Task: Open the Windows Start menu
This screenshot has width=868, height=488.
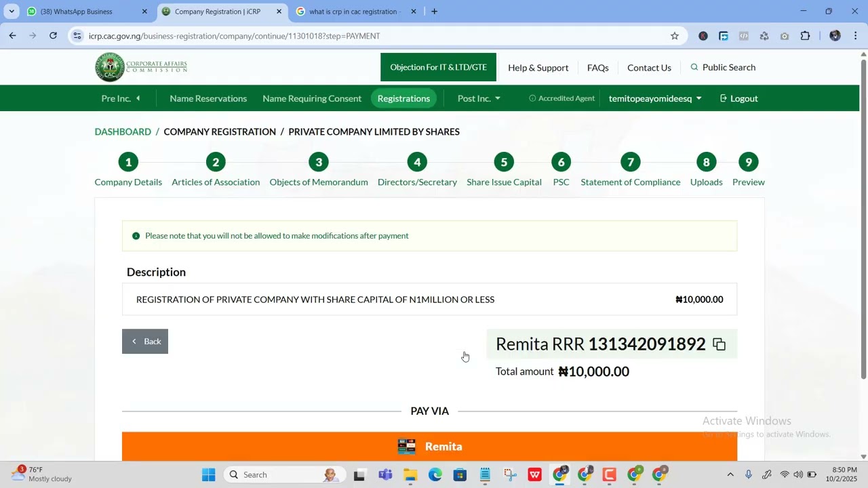Action: pyautogui.click(x=208, y=474)
